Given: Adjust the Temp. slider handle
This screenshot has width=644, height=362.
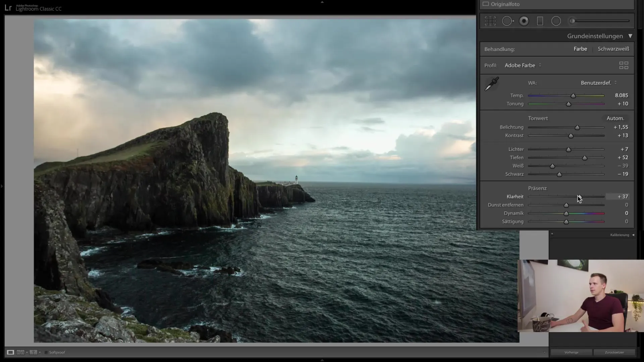Looking at the screenshot, I should (x=573, y=96).
